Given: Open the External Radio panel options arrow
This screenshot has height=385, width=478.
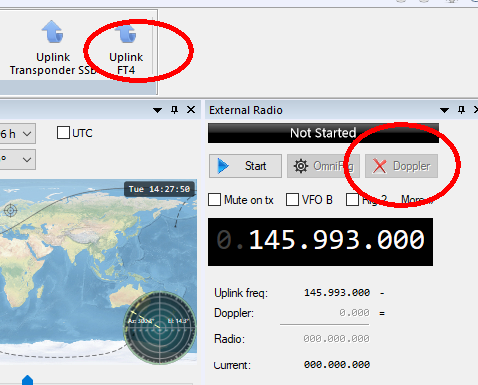Looking at the screenshot, I should (444, 110).
